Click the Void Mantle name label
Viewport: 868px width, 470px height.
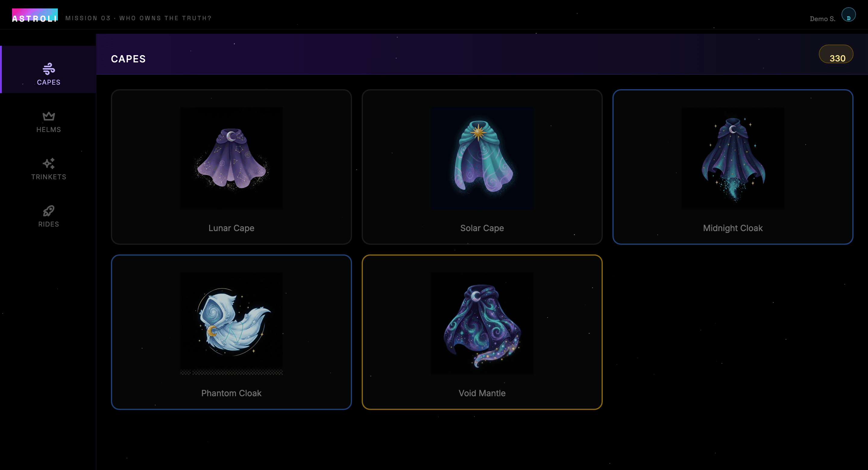[x=482, y=393]
